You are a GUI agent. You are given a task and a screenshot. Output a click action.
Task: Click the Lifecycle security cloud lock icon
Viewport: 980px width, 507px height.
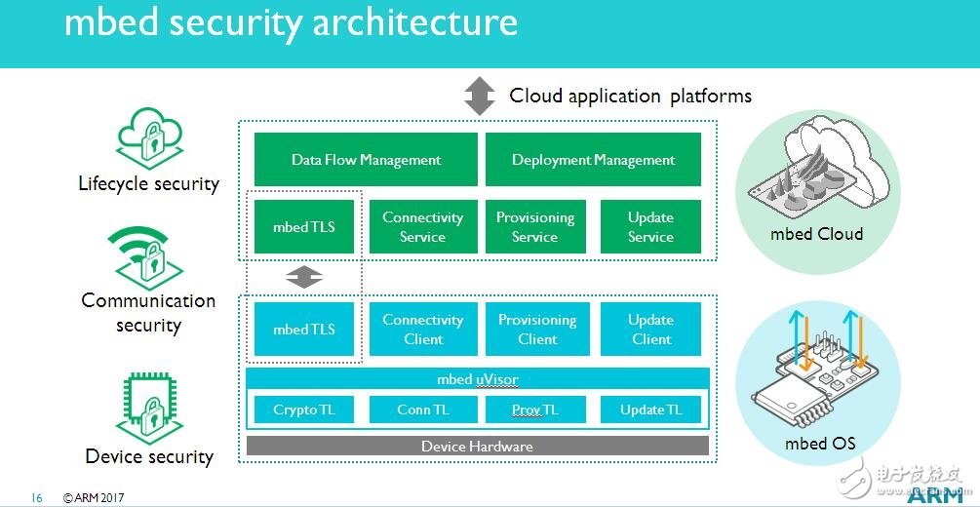coord(150,138)
